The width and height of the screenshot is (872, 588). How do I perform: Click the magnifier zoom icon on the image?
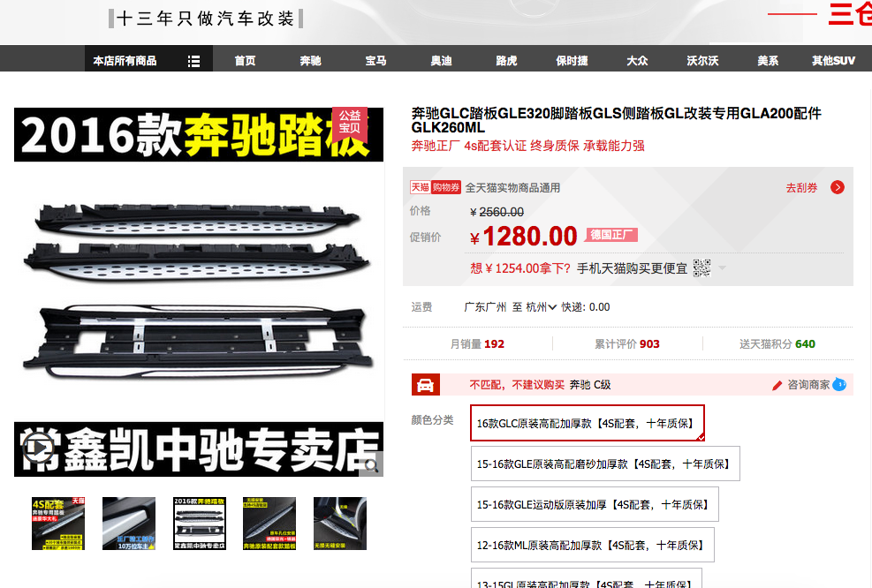click(371, 466)
